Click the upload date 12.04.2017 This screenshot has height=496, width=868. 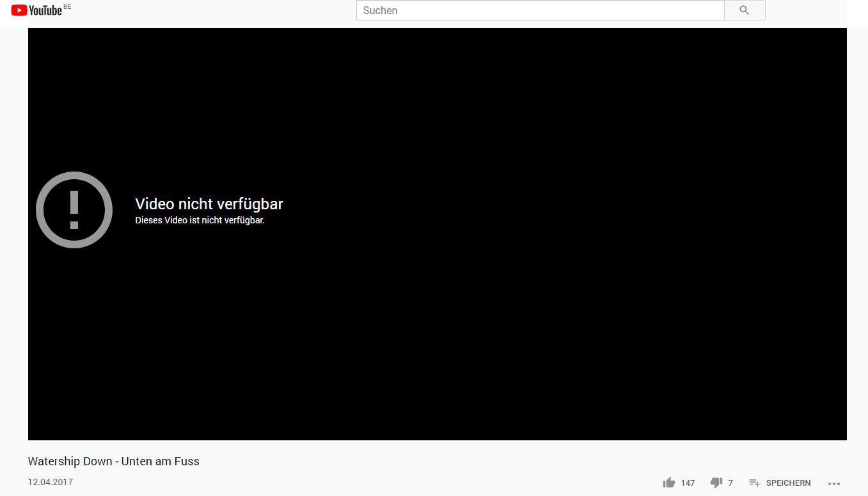pos(51,482)
